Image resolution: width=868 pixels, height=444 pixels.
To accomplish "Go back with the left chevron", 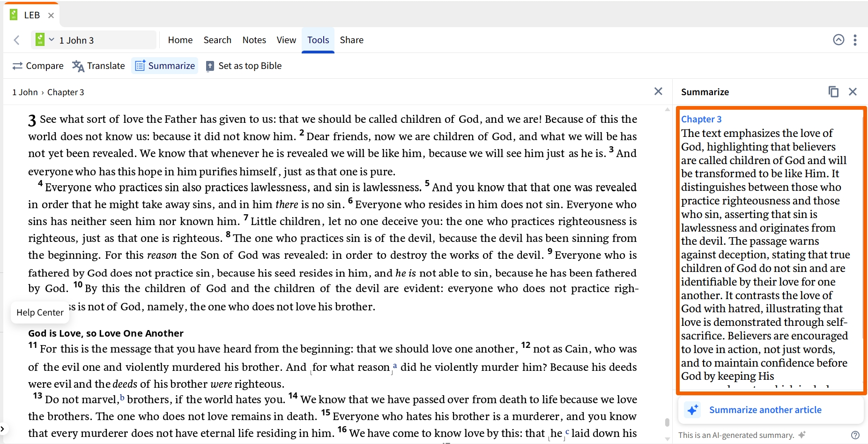I will 17,40.
